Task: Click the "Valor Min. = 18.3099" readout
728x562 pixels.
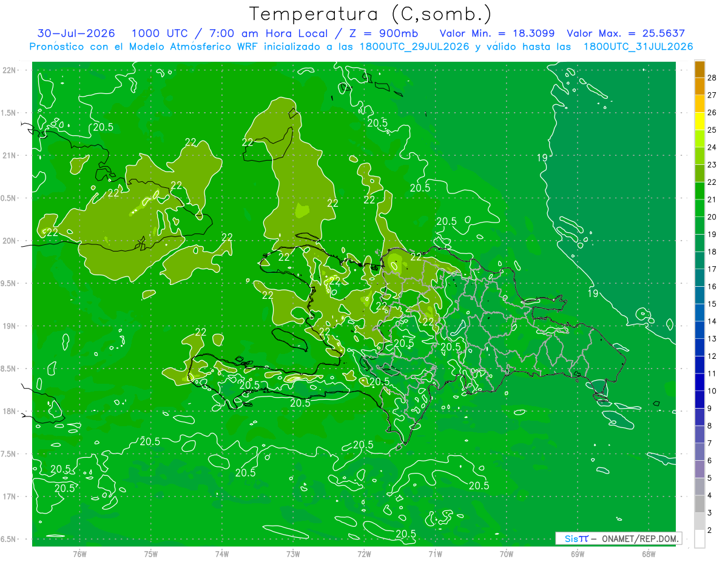Action: coord(497,33)
